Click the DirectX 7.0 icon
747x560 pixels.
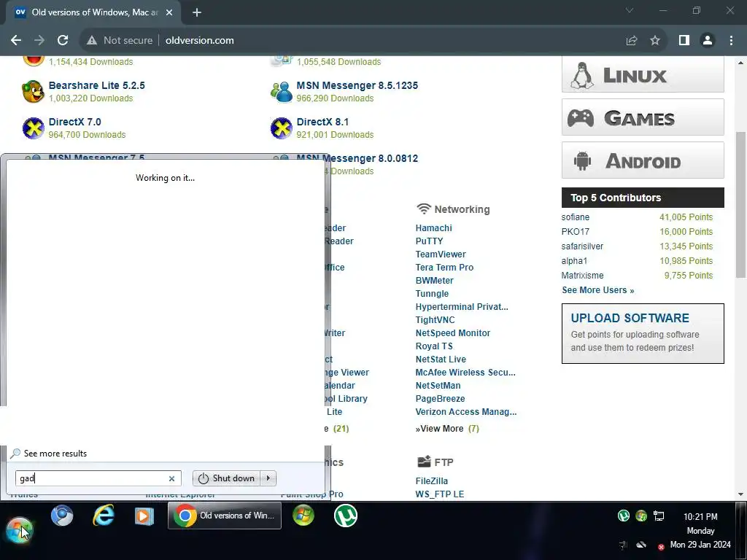[34, 128]
